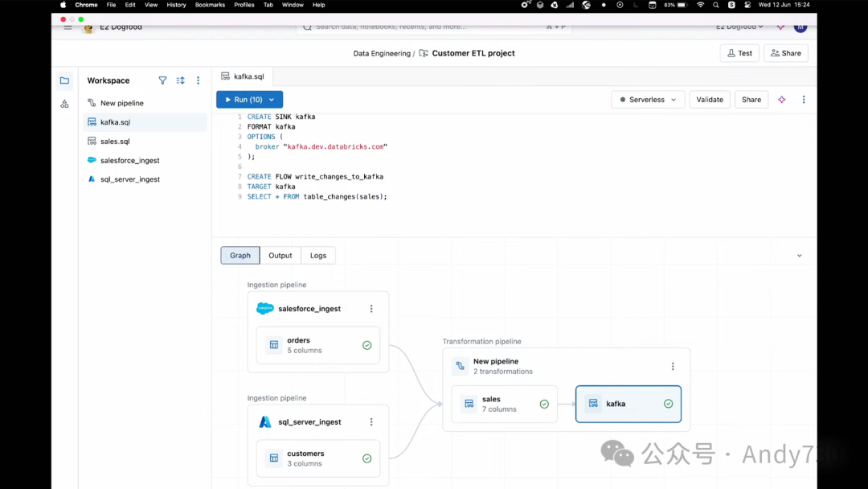The width and height of the screenshot is (868, 489).
Task: Open the Serverless compute dropdown
Action: coord(648,100)
